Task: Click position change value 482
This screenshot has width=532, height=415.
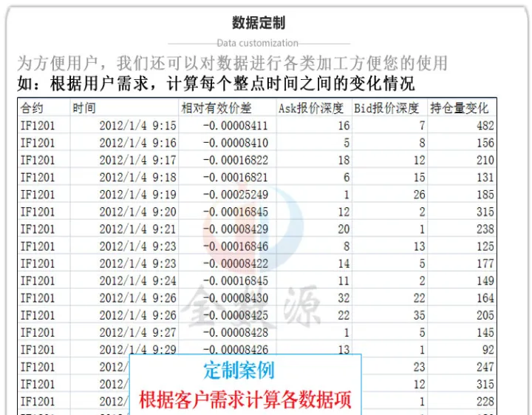Action: [485, 126]
